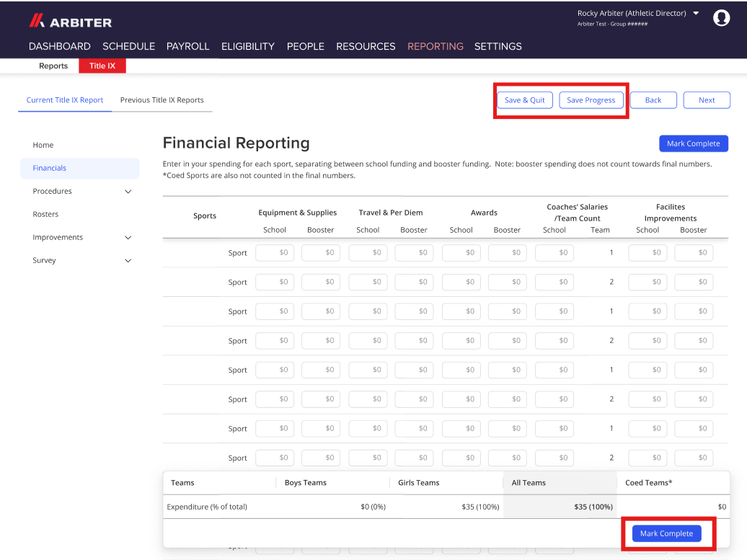Open the Payroll menu
The width and height of the screenshot is (747, 560).
pos(187,46)
